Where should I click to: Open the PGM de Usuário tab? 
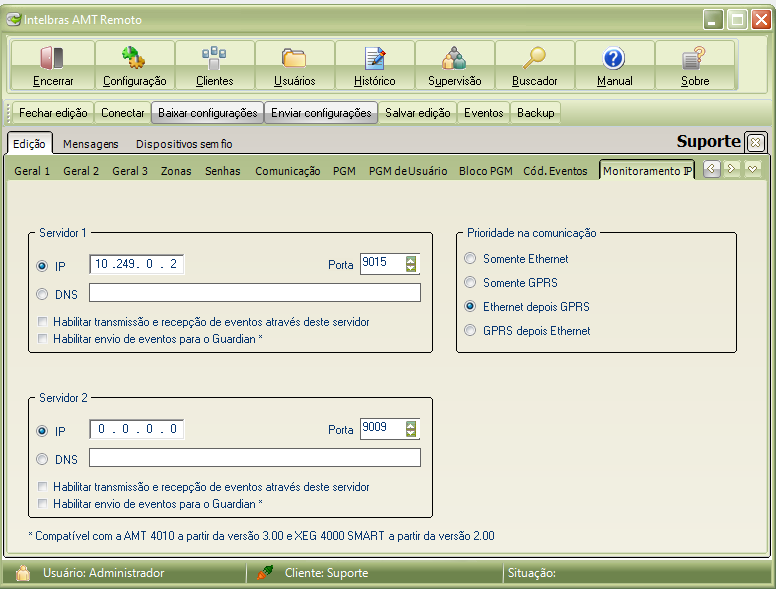click(408, 171)
